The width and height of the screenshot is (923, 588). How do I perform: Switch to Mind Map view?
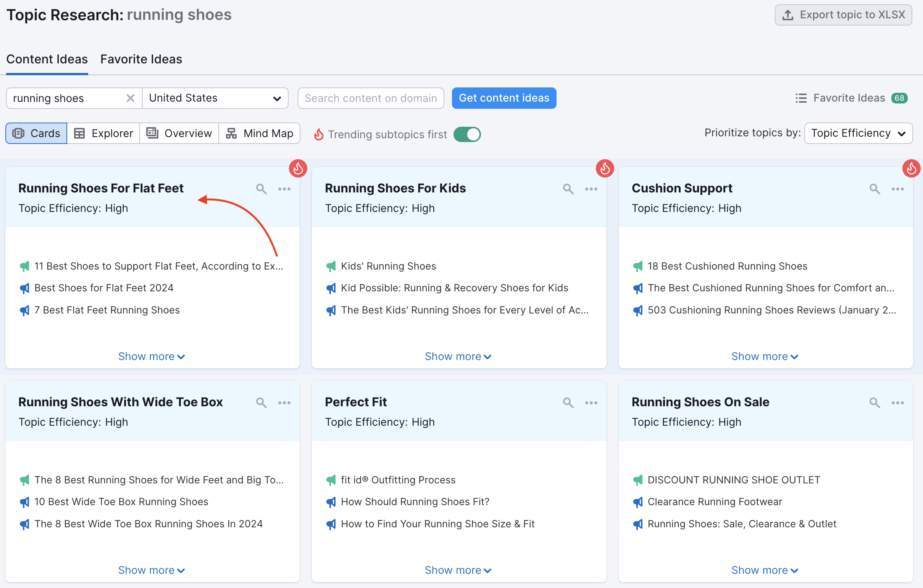pyautogui.click(x=259, y=133)
